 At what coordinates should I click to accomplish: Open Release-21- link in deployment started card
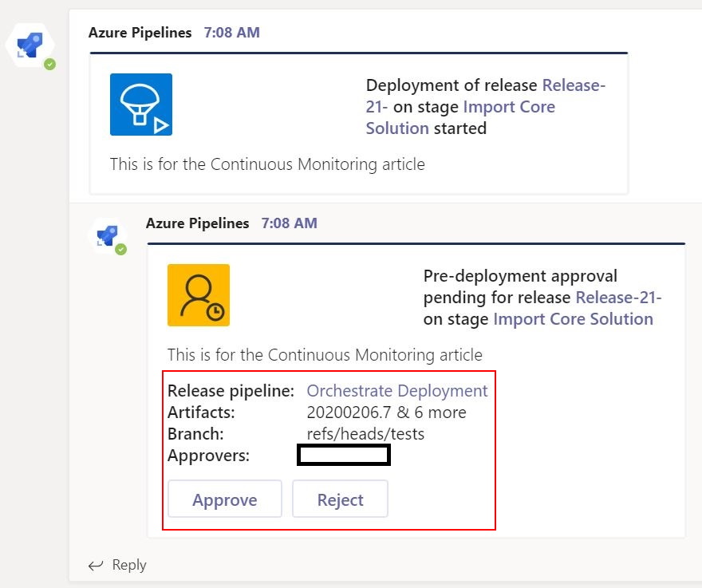[x=485, y=96]
